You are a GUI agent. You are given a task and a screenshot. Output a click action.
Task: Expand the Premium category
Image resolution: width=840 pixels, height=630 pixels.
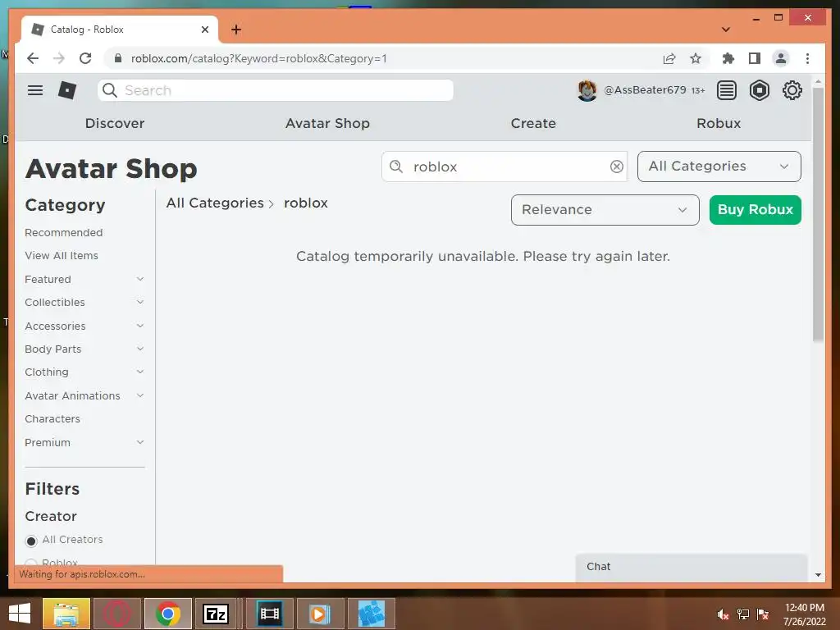pyautogui.click(x=139, y=442)
